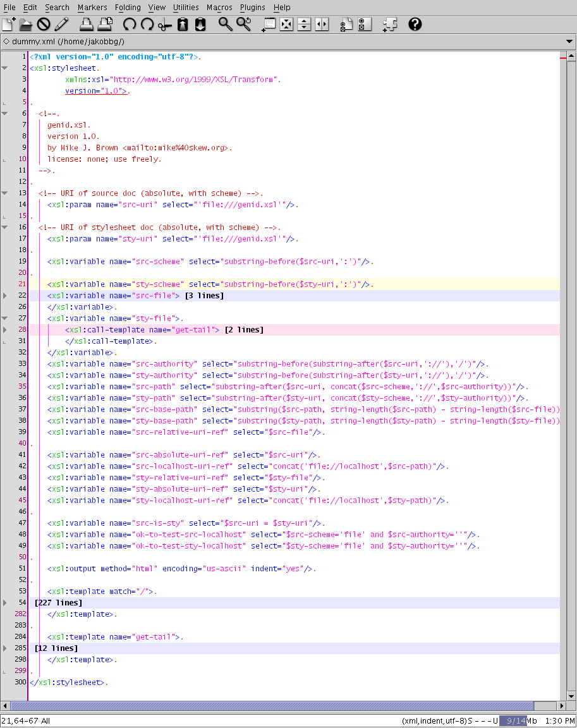Open the Folding menu

(x=128, y=8)
